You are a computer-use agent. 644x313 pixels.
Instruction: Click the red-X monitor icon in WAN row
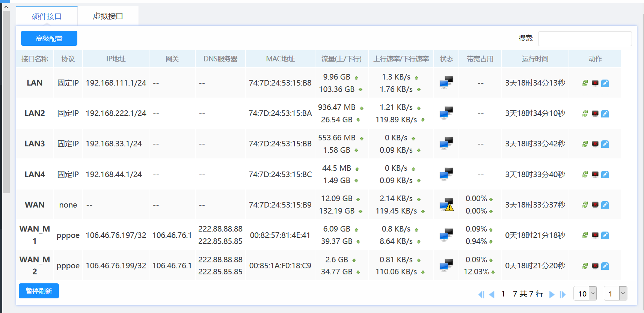pyautogui.click(x=595, y=205)
